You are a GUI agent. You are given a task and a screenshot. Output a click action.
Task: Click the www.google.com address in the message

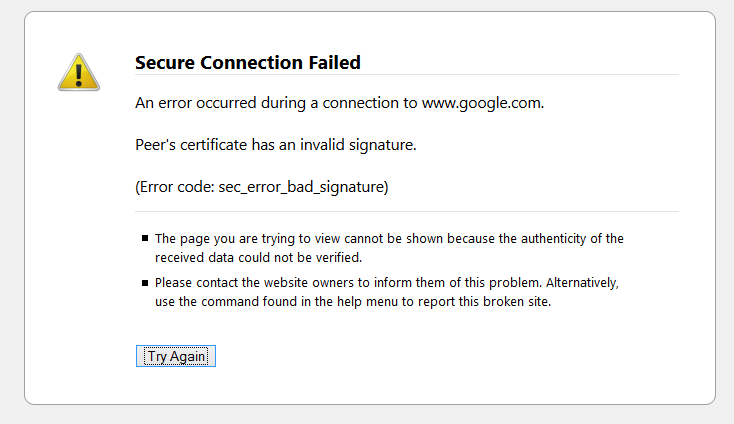click(x=482, y=103)
